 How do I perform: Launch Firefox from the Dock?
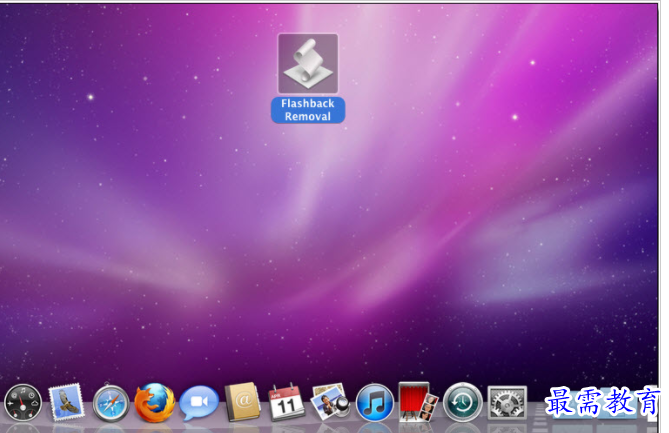pyautogui.click(x=154, y=403)
